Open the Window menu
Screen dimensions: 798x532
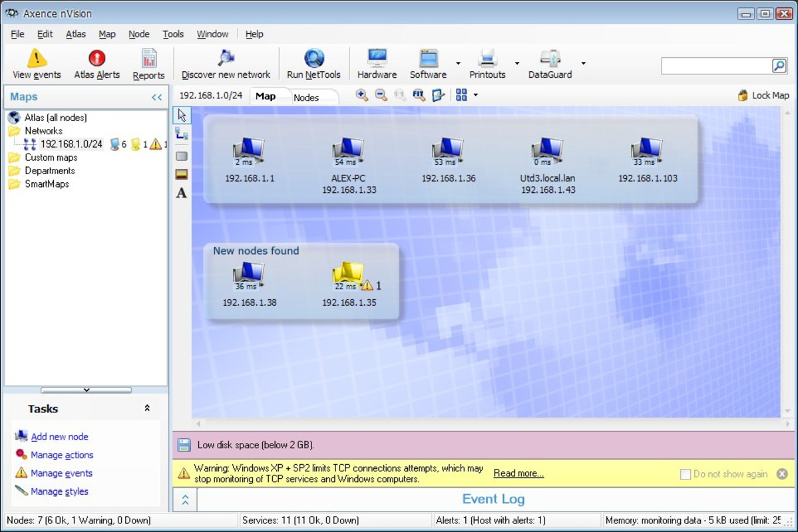click(x=213, y=34)
